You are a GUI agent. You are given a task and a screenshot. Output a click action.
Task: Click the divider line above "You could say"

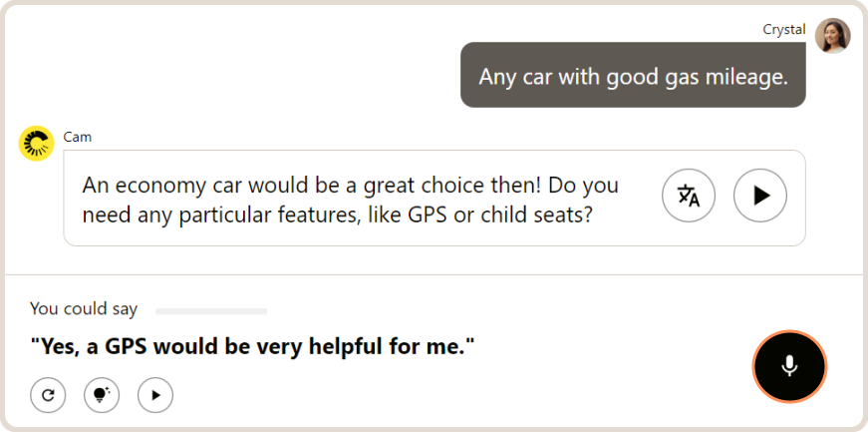pyautogui.click(x=434, y=274)
